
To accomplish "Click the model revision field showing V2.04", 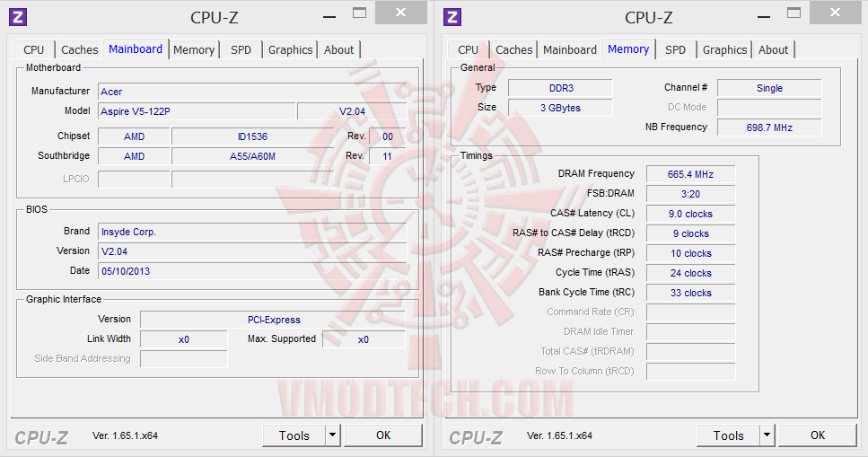I will click(x=352, y=111).
